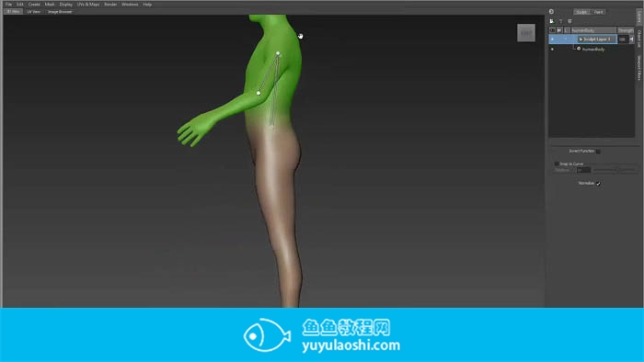The width and height of the screenshot is (644, 362).
Task: Open the transparency toggle beside layer strength
Action: (631, 40)
